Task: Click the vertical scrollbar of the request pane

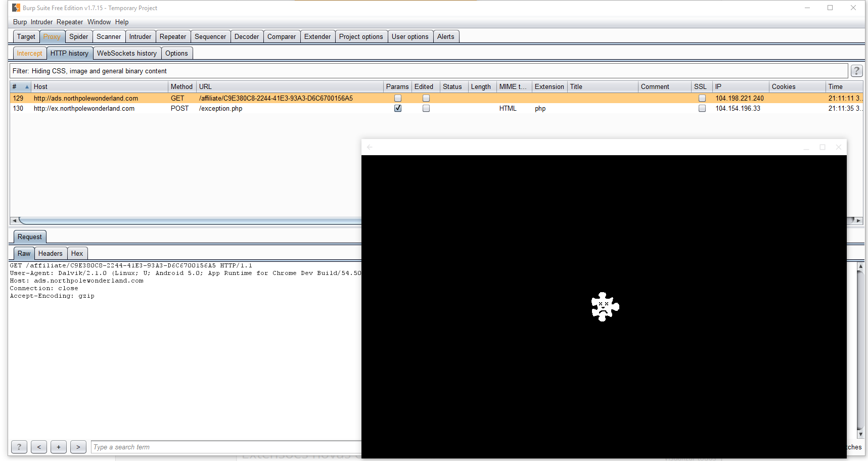Action: pyautogui.click(x=860, y=350)
